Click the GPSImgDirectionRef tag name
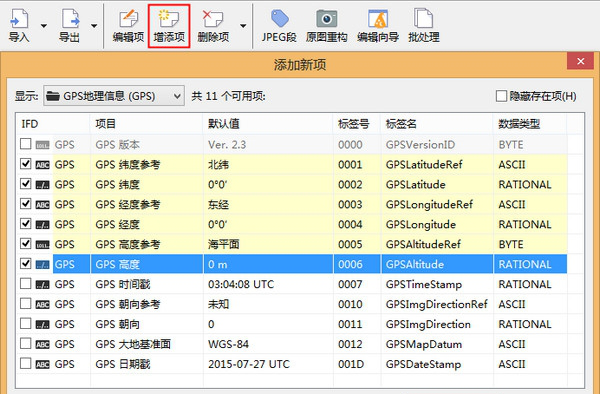The width and height of the screenshot is (600, 409). [436, 305]
